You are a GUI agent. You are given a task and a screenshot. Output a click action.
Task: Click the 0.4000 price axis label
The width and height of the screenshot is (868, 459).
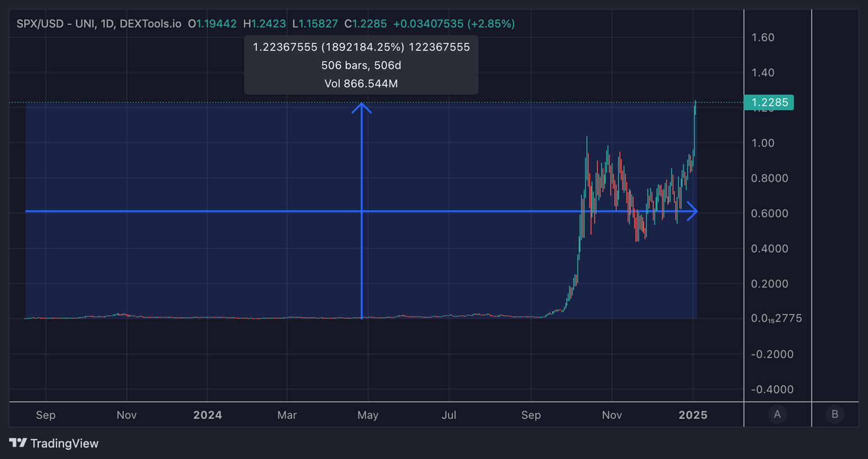pos(769,249)
